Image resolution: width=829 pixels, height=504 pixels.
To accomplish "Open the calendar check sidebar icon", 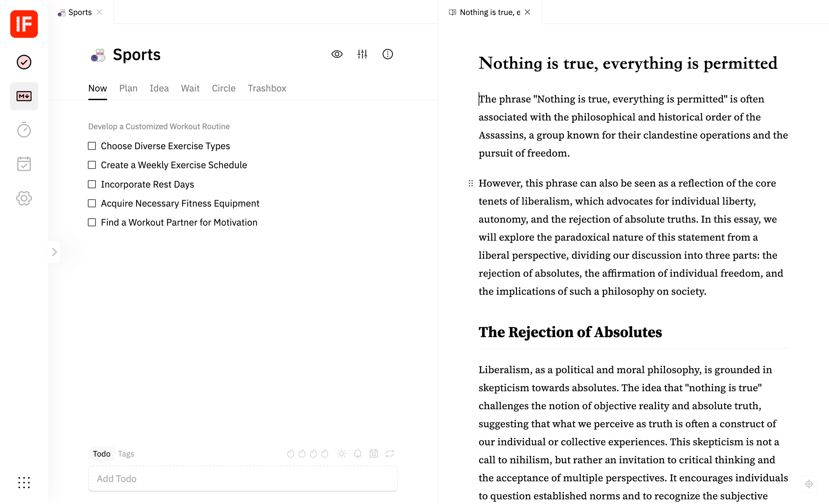I will tap(24, 164).
